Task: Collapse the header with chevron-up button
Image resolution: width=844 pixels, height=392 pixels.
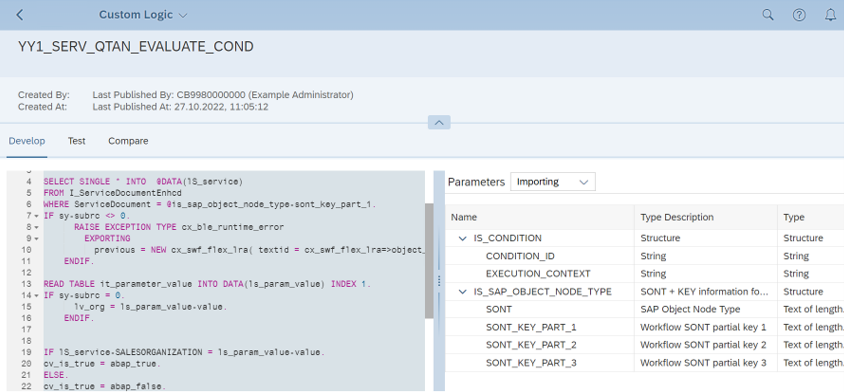Action: coord(439,123)
